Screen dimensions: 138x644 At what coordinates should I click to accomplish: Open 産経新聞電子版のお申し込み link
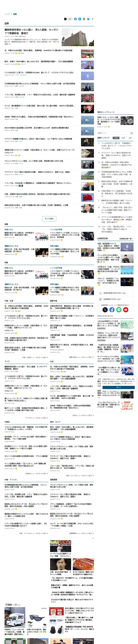(115, 293)
